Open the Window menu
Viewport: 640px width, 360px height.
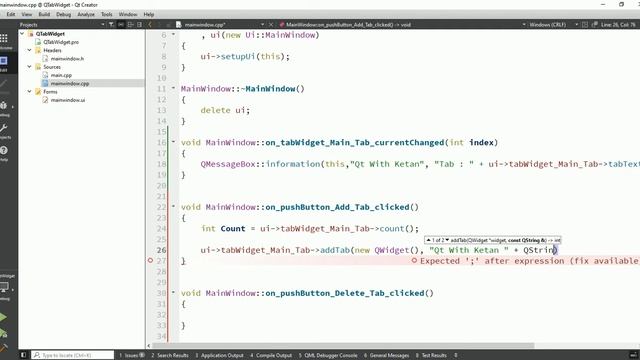pyautogui.click(x=128, y=14)
